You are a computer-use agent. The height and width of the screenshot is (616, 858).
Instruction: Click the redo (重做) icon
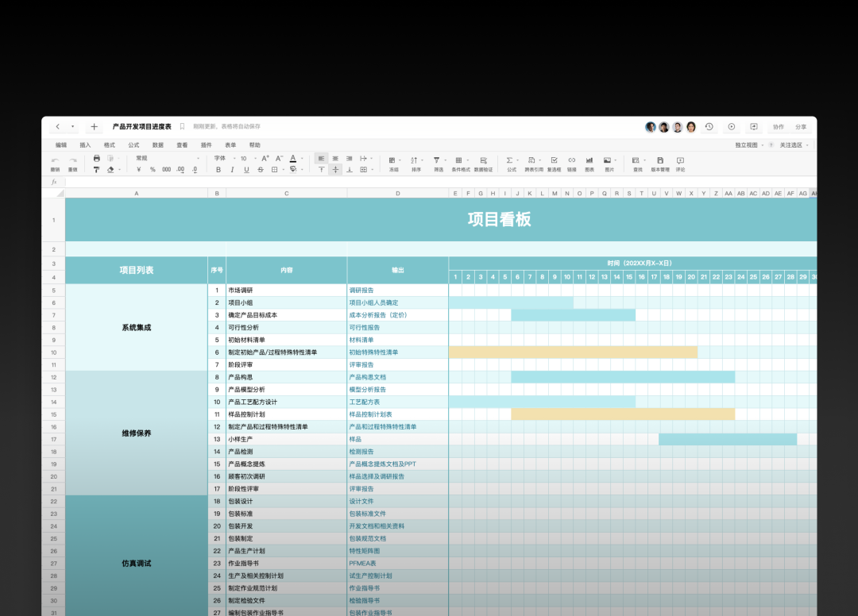[x=73, y=160]
